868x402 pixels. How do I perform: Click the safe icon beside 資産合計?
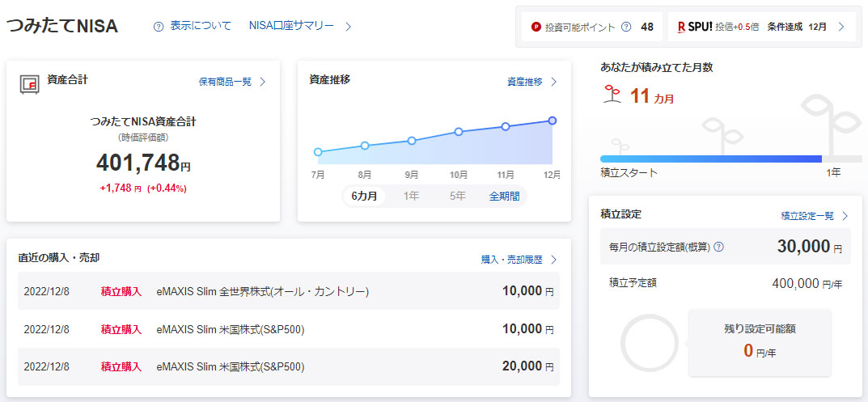point(29,84)
